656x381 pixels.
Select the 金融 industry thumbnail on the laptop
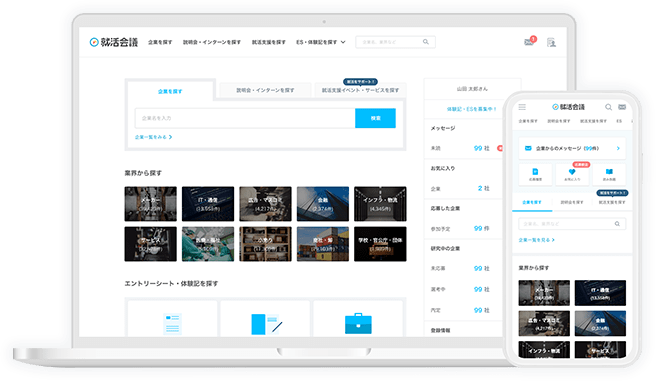[323, 204]
